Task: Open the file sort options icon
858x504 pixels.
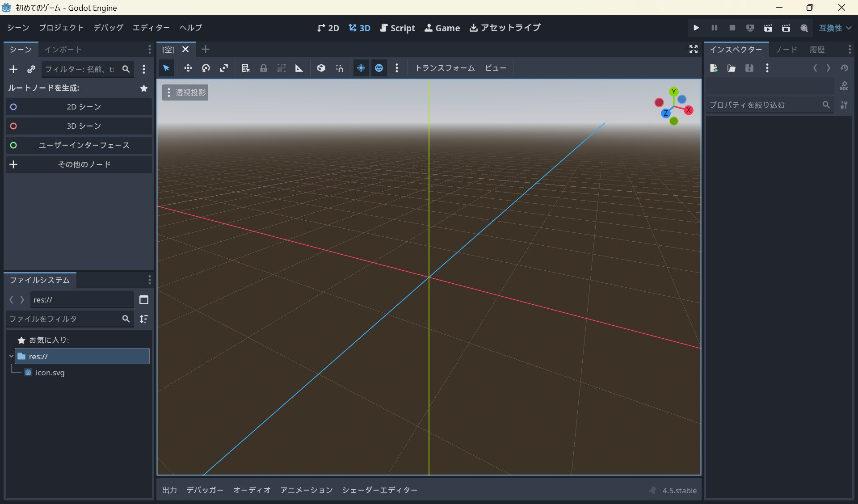Action: point(144,319)
